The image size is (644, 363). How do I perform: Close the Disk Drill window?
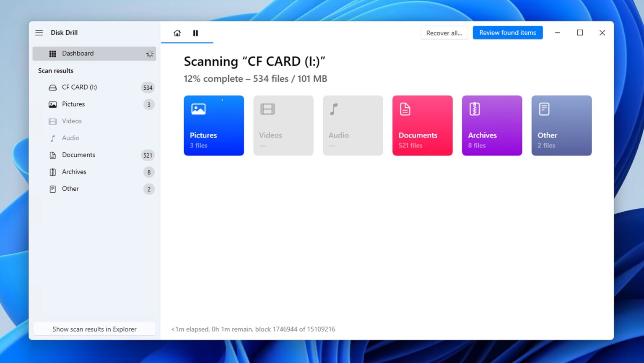point(602,33)
